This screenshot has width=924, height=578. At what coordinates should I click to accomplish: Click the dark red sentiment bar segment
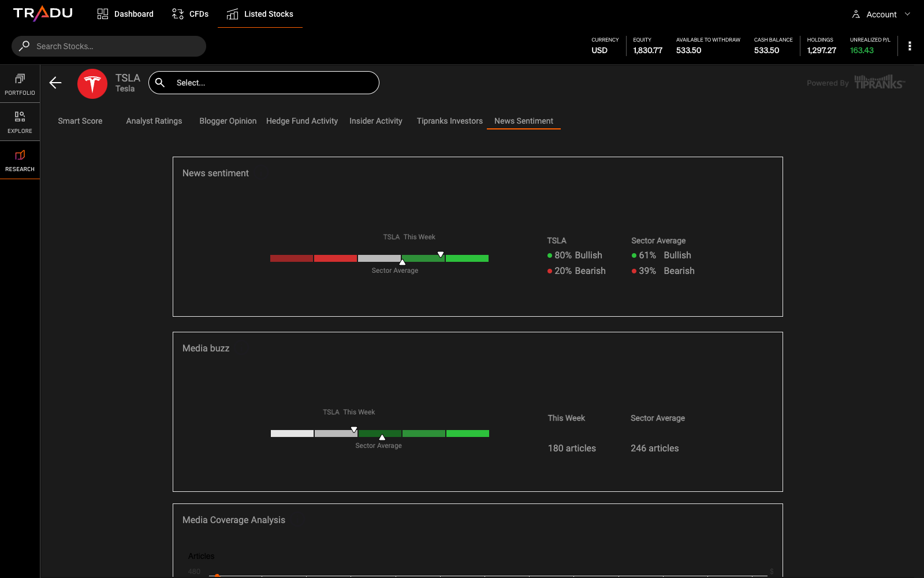coord(292,258)
